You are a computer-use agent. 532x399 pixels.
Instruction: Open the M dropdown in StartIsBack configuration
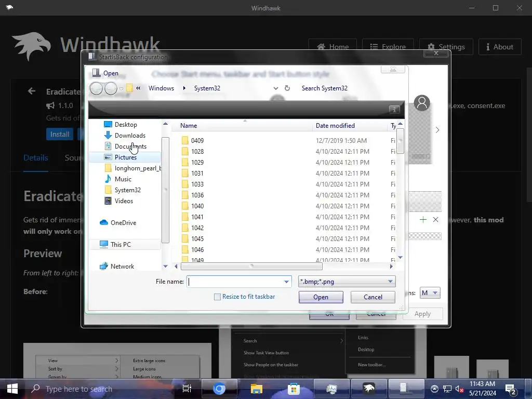tap(430, 293)
